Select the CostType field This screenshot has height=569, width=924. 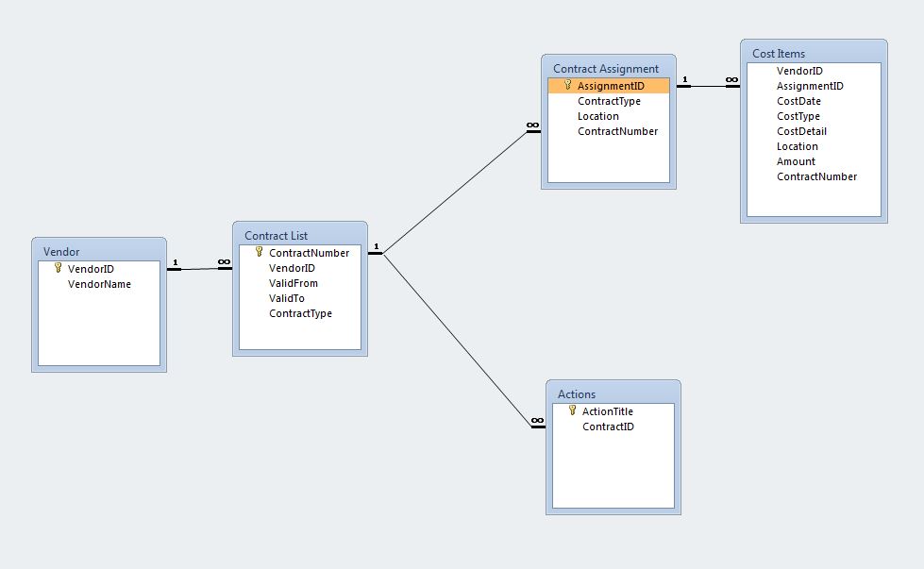798,116
